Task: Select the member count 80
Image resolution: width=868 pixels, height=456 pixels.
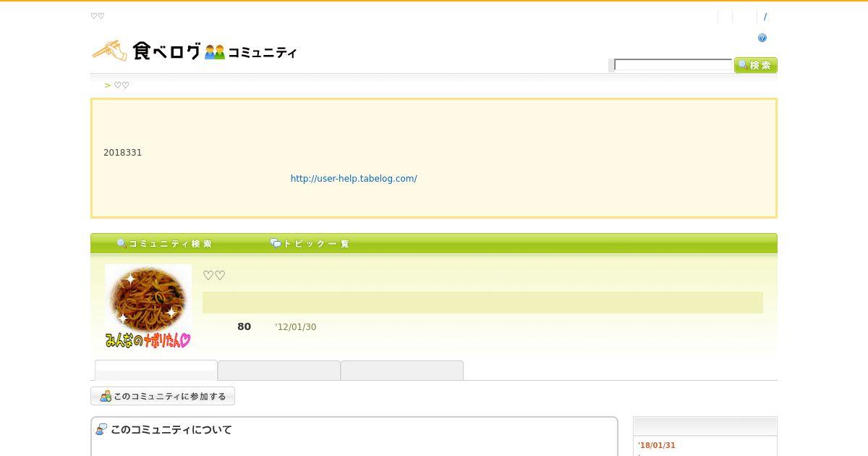Action: pos(244,326)
